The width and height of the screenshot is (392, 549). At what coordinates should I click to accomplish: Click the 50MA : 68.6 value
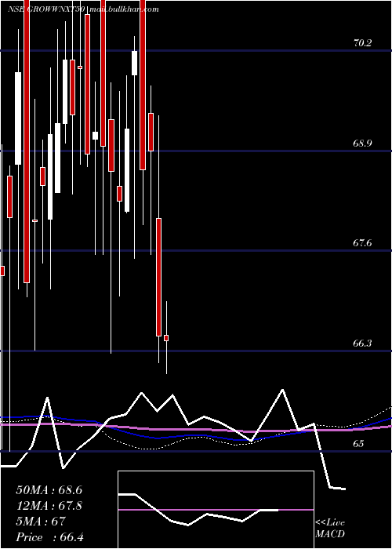pos(49,490)
